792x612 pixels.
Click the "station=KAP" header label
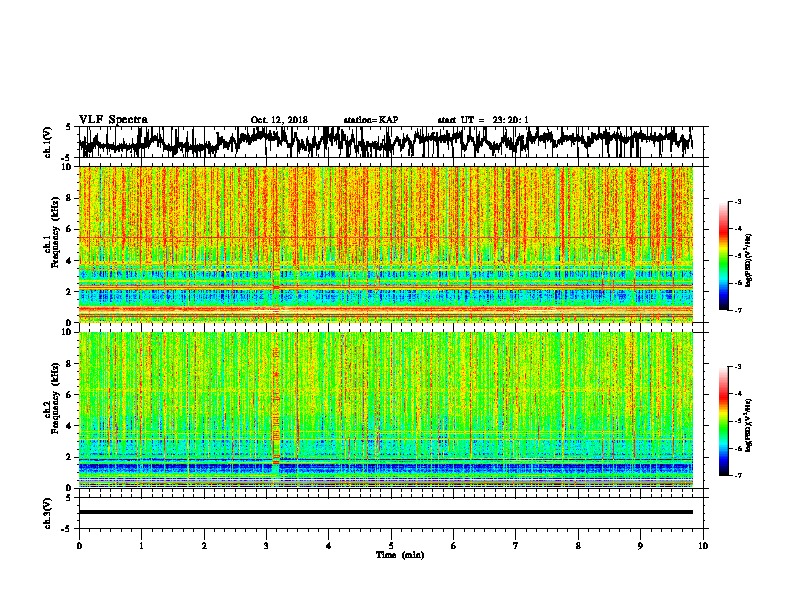coord(371,120)
